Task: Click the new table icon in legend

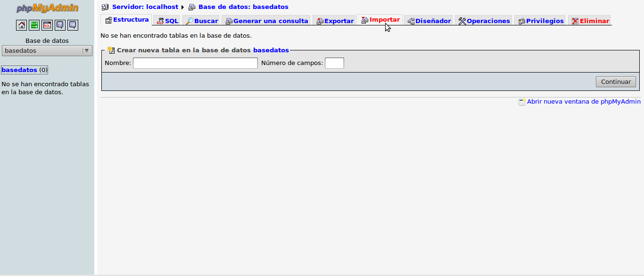Action: [111, 50]
